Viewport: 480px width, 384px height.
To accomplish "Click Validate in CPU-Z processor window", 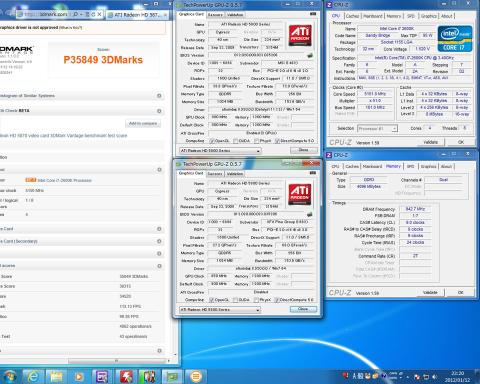I will pyautogui.click(x=430, y=142).
